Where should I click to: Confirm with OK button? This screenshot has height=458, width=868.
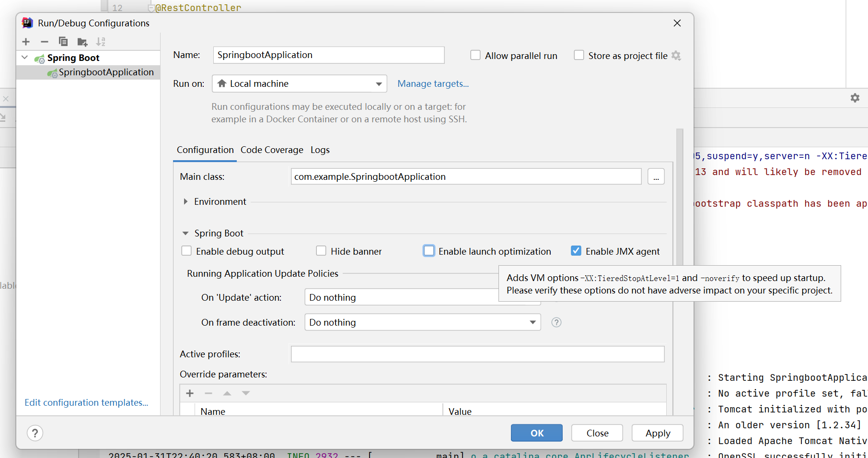(x=537, y=433)
